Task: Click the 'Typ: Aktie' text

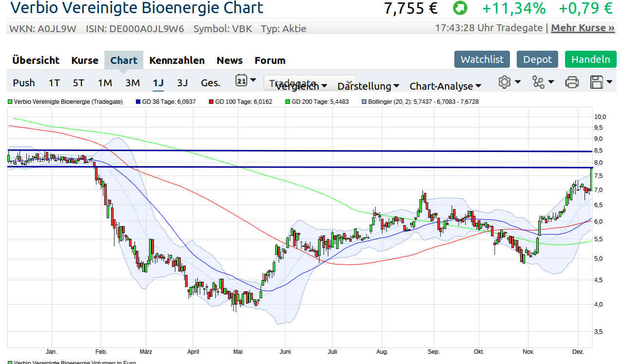Action: pyautogui.click(x=284, y=29)
